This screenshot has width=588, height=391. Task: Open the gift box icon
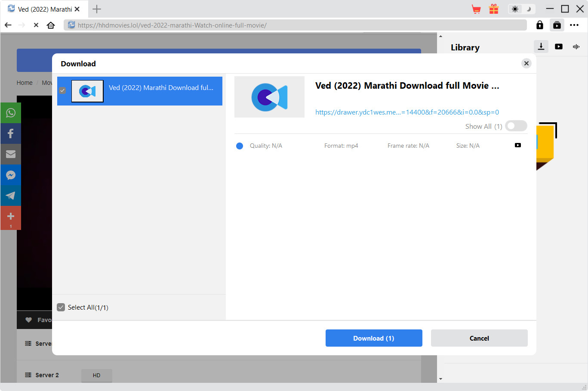(494, 9)
